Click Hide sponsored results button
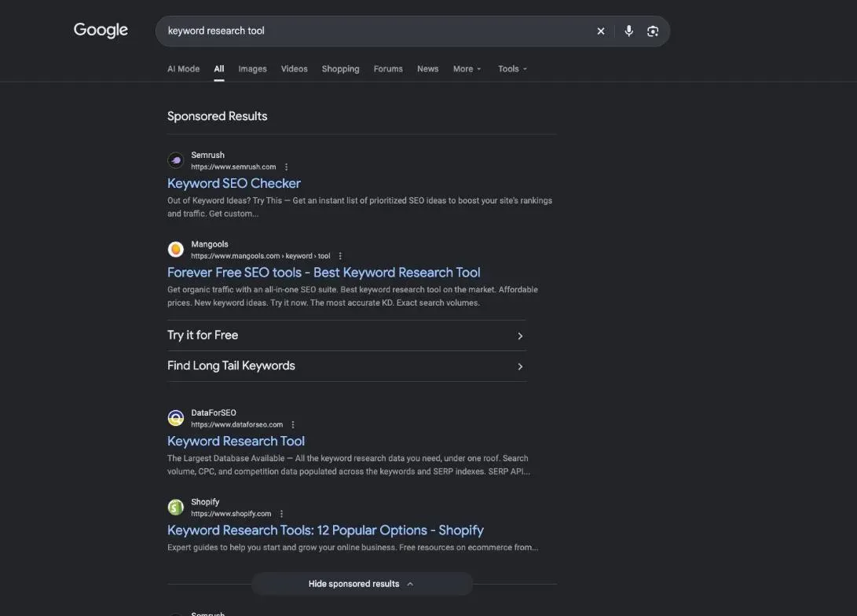 click(362, 584)
